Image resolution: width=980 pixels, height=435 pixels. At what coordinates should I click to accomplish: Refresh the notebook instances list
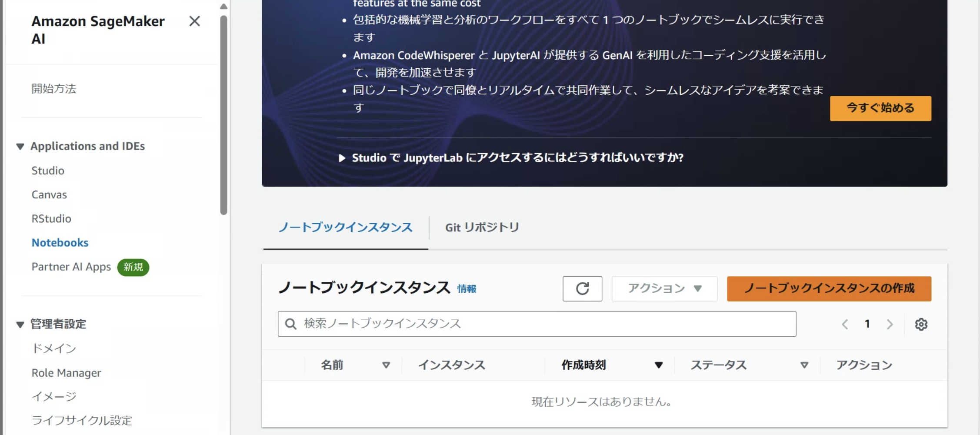click(x=582, y=288)
